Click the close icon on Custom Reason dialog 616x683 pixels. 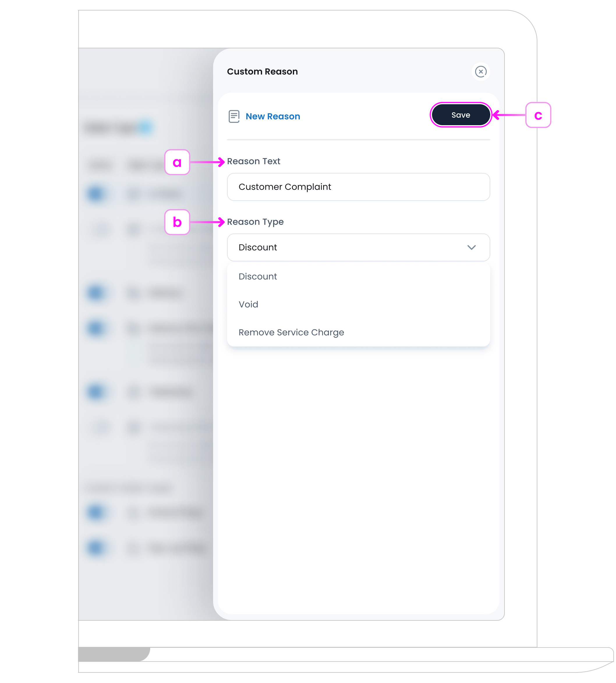(481, 71)
